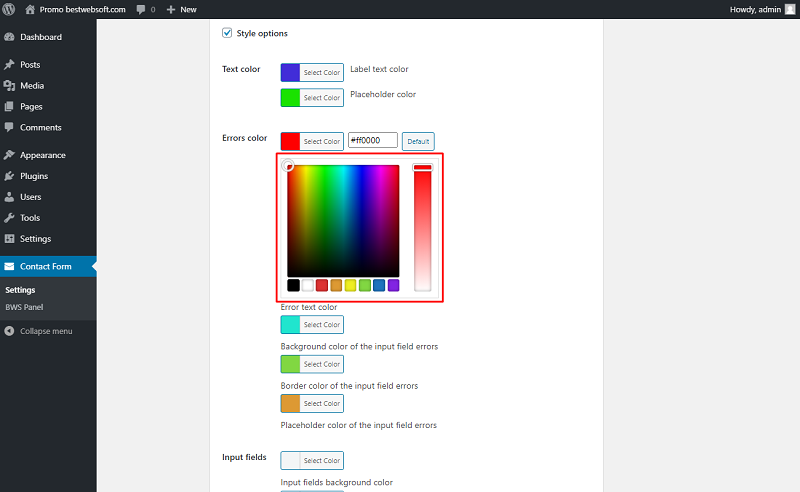
Task: Click the Collapse menu arrow icon
Action: (9, 331)
